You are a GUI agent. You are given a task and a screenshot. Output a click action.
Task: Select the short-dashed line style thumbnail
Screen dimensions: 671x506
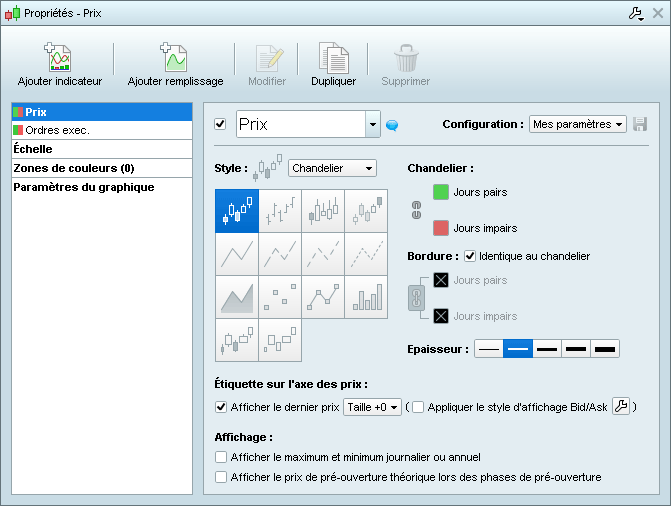click(x=323, y=254)
